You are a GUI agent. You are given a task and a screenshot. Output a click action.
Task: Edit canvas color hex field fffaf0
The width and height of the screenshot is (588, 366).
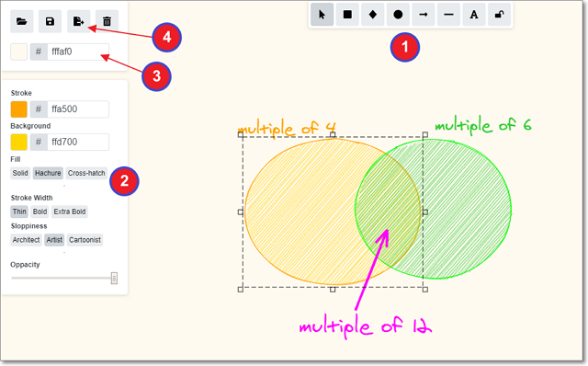78,51
